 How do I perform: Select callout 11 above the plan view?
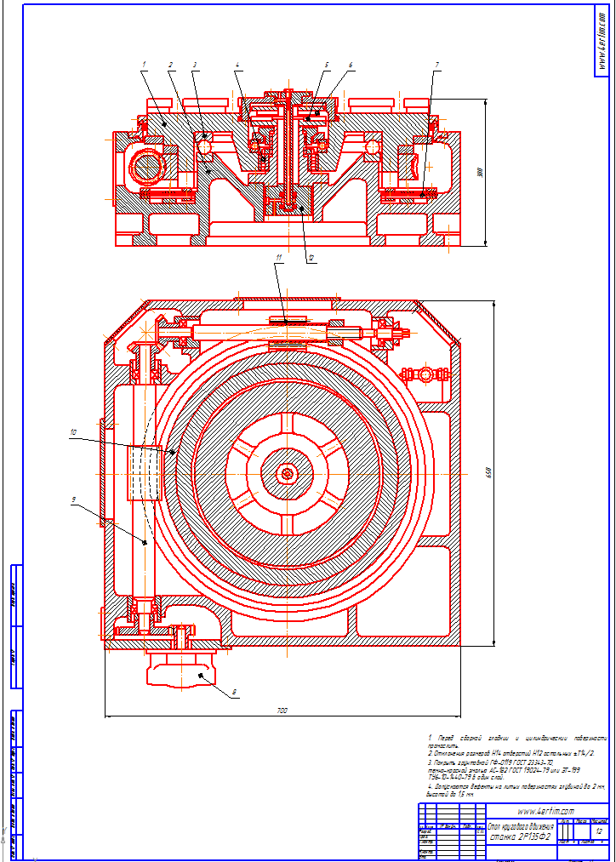277,256
